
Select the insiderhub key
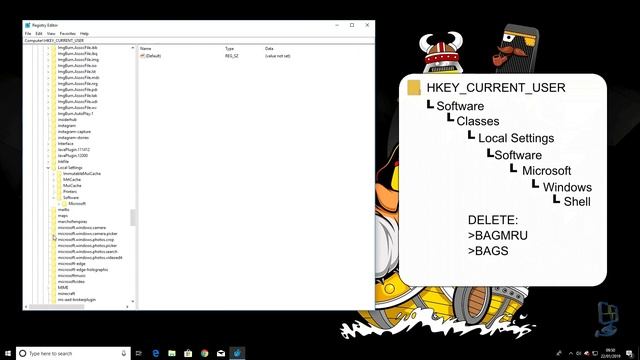tap(67, 120)
